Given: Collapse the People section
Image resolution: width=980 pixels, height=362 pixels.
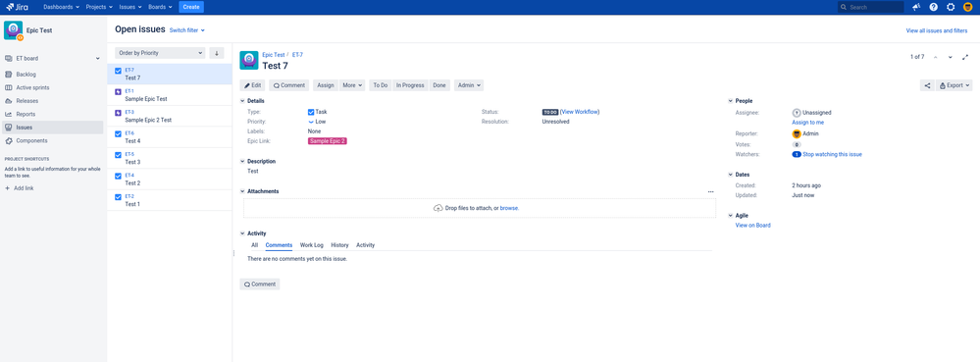Looking at the screenshot, I should [x=731, y=101].
